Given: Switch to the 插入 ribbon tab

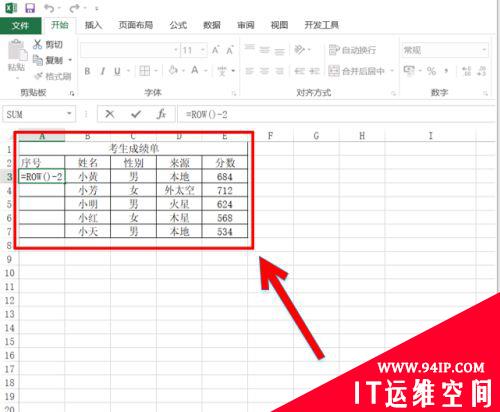Looking at the screenshot, I should point(93,25).
